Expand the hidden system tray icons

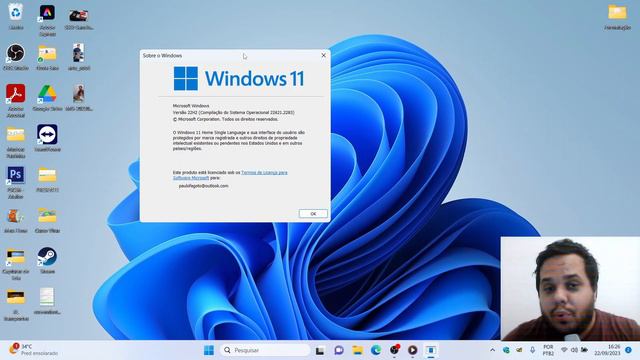493,350
